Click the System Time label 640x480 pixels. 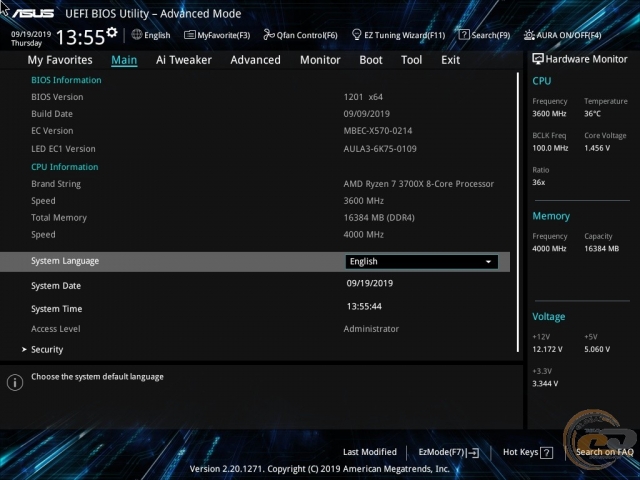[56, 309]
